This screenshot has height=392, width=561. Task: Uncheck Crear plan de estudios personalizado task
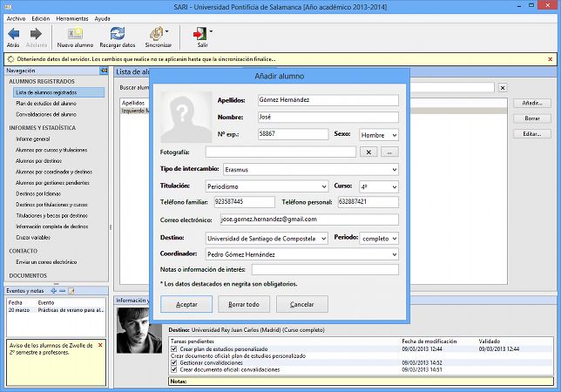[174, 348]
